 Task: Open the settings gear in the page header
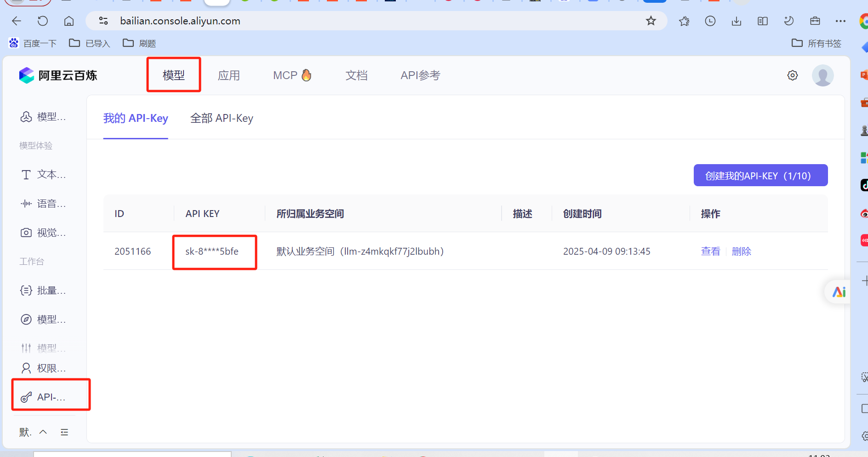point(793,75)
